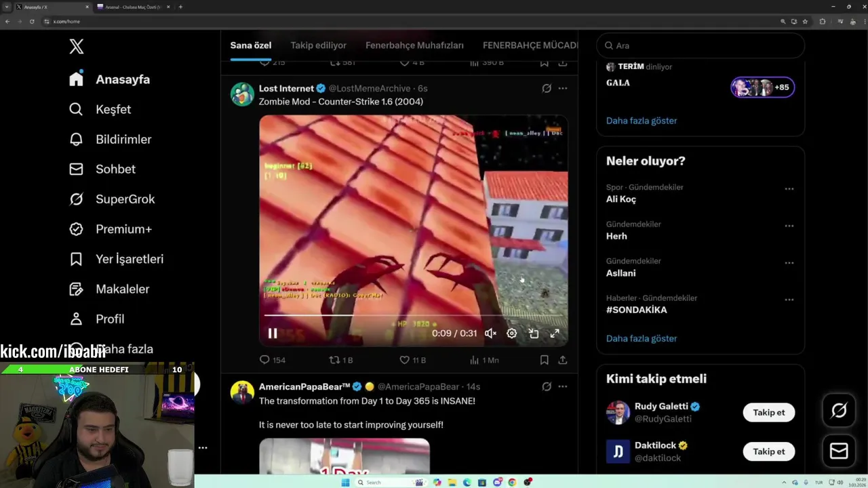
Task: Open more options for Ali Koç trend
Action: (789, 189)
